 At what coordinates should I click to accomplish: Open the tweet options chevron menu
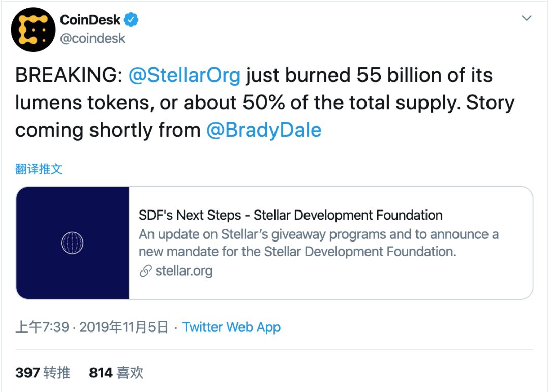coord(527,19)
